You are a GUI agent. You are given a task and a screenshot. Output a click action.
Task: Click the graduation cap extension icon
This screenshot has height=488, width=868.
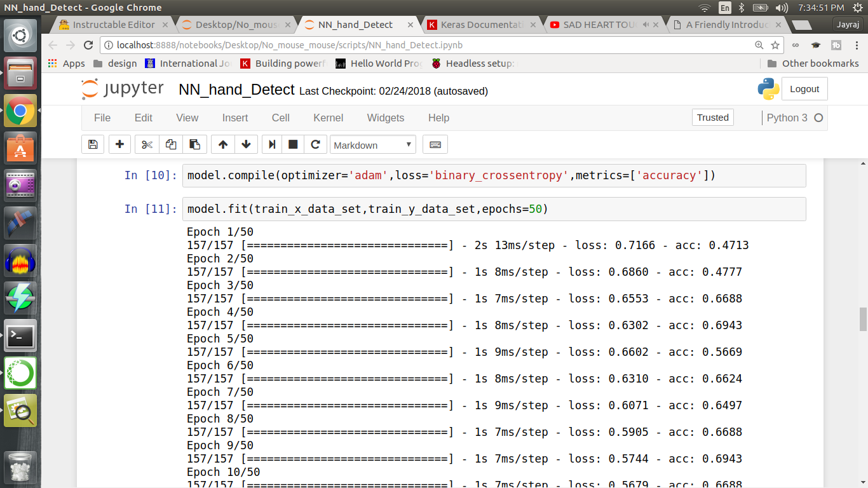click(x=816, y=45)
